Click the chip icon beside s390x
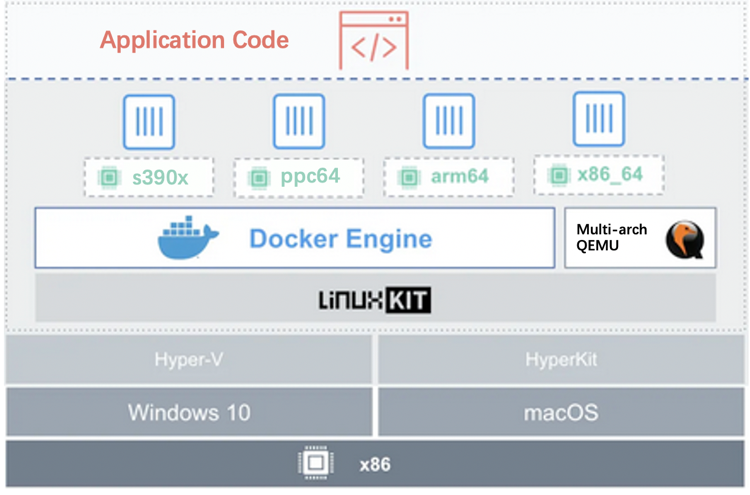Viewport: 750px width, 495px height. click(x=109, y=178)
